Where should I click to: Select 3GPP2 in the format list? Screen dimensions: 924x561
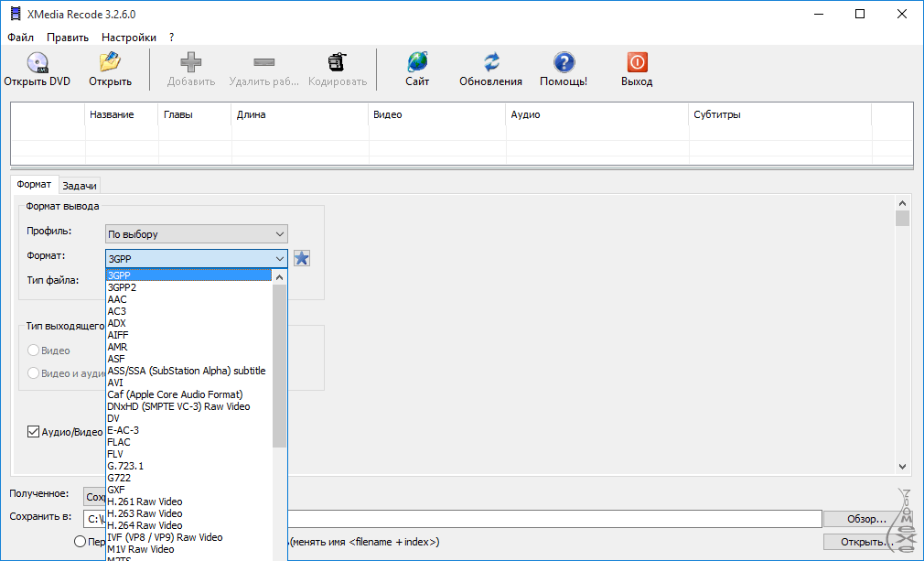coord(188,287)
